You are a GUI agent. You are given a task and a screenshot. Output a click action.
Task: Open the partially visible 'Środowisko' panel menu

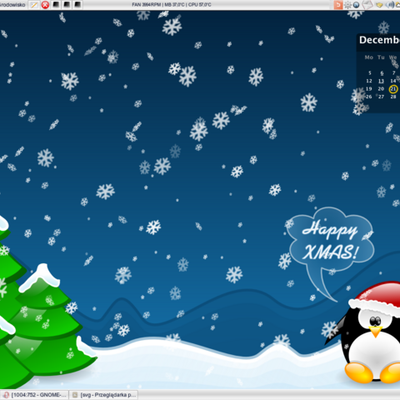pos(12,5)
